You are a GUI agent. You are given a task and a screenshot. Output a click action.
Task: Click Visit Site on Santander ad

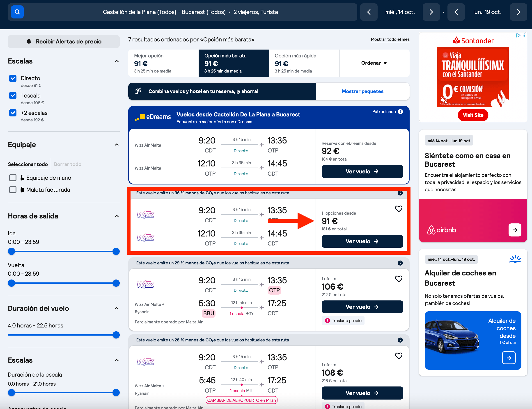pos(473,115)
